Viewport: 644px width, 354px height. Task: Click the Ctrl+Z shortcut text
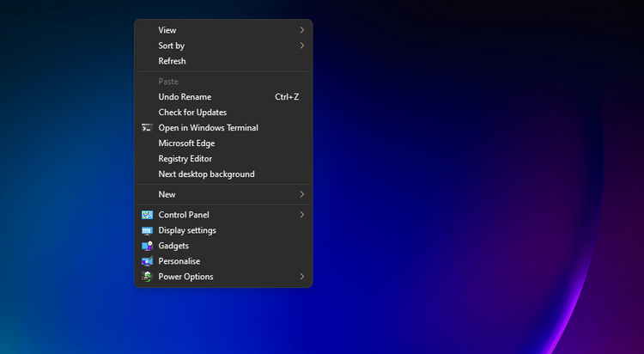287,97
